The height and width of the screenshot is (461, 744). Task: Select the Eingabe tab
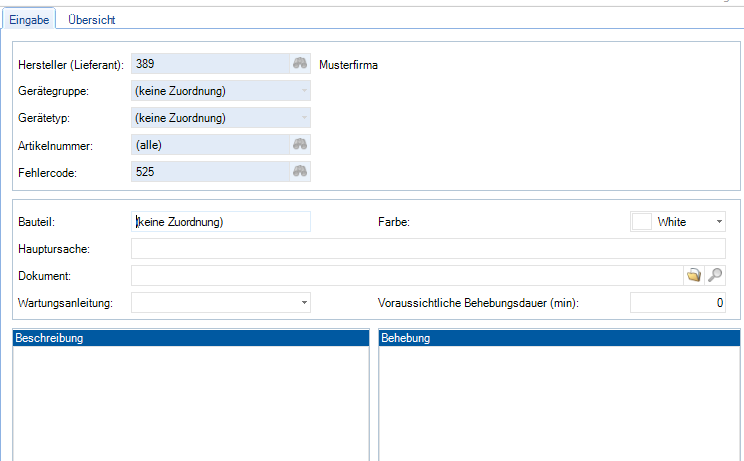point(29,20)
